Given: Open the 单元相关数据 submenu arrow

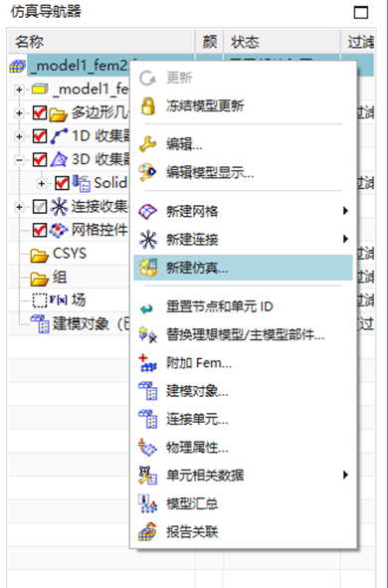Looking at the screenshot, I should (x=345, y=476).
